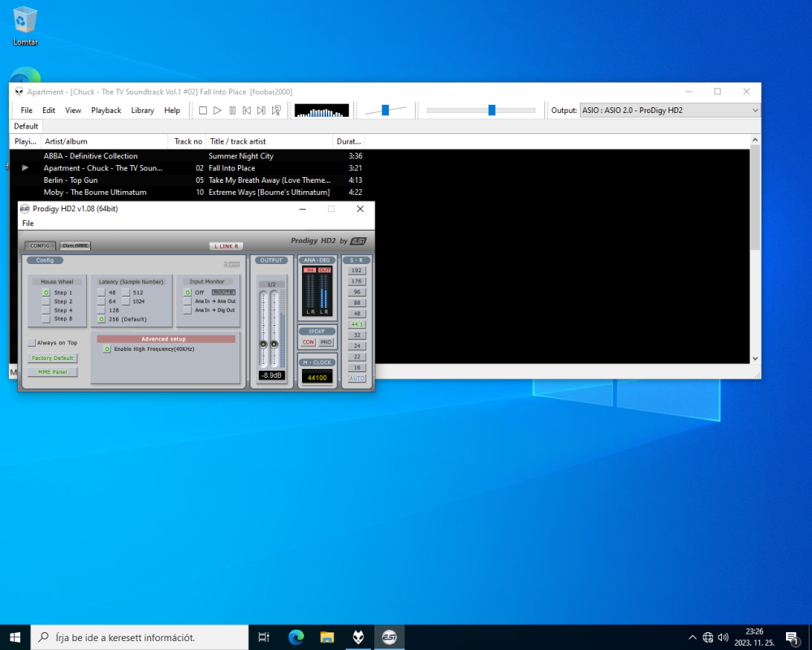Set Input Monitor to Off
This screenshot has width=812, height=650.
[x=188, y=292]
